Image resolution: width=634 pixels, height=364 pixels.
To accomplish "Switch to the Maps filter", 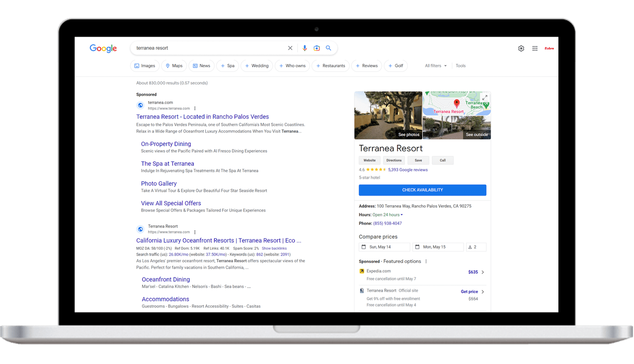I will coord(174,66).
